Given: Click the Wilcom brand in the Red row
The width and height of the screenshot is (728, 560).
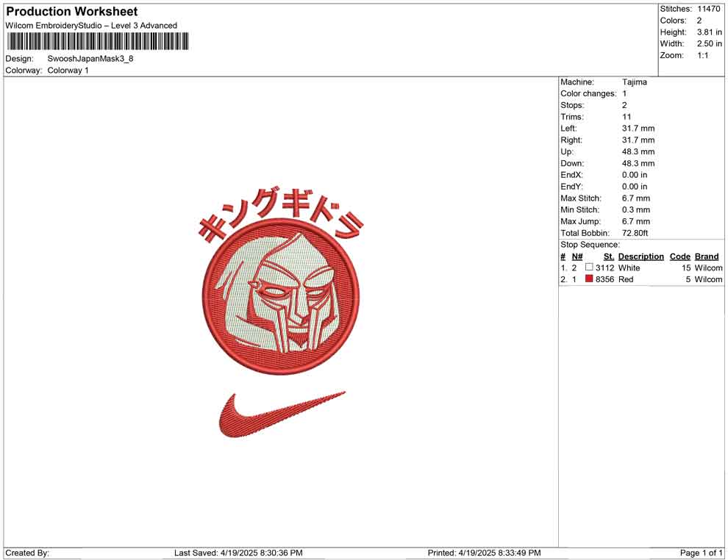Looking at the screenshot, I should (x=708, y=280).
